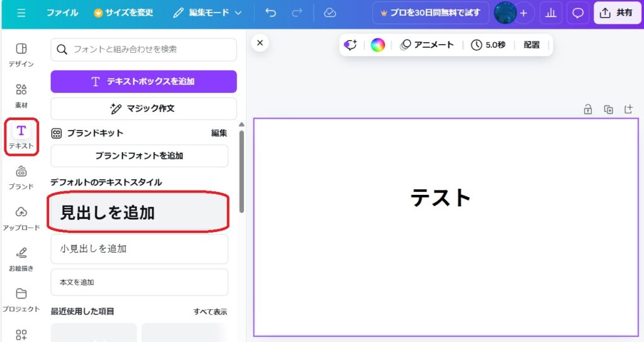
Task: Click 編集 link beside ブランドキット
Action: click(219, 133)
